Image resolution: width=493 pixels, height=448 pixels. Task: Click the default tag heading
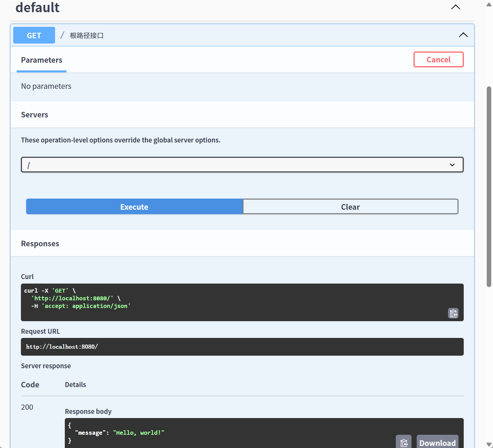[x=38, y=8]
